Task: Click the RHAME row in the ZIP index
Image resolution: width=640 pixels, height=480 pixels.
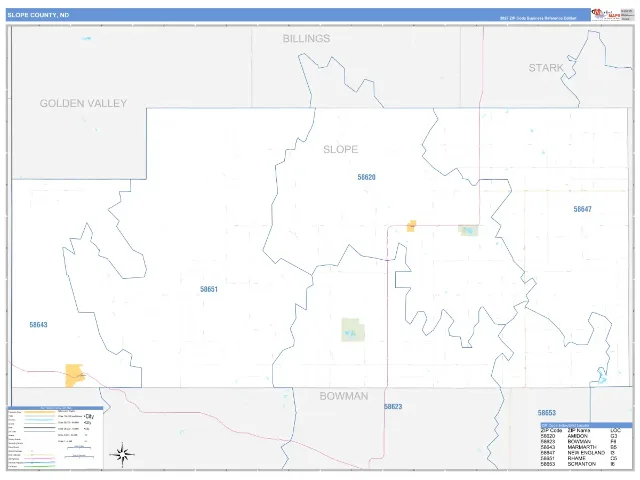Action: point(580,458)
